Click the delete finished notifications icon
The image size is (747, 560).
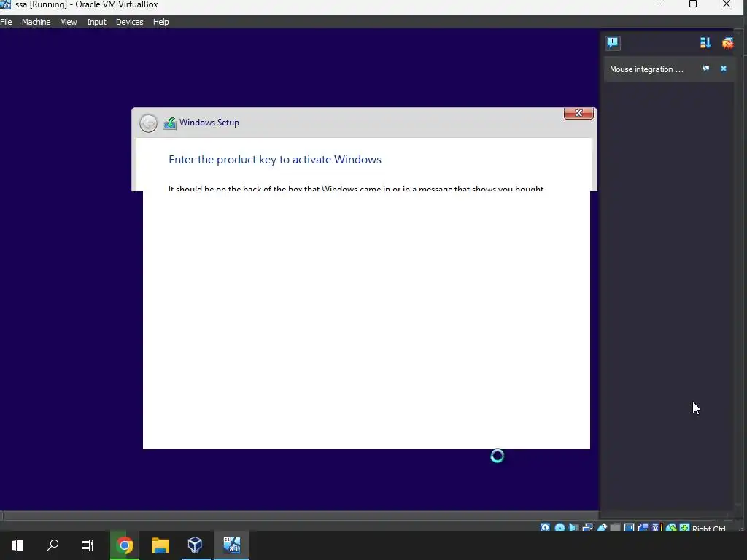[727, 43]
